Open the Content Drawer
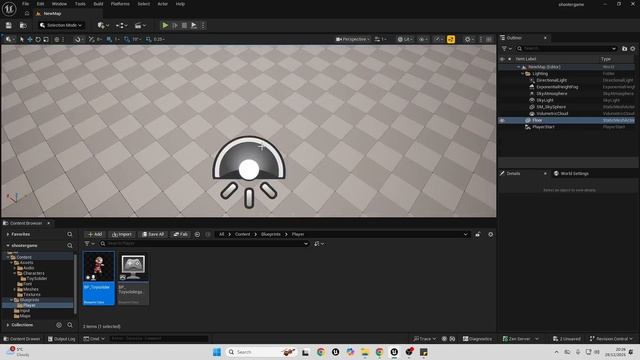 pos(21,339)
